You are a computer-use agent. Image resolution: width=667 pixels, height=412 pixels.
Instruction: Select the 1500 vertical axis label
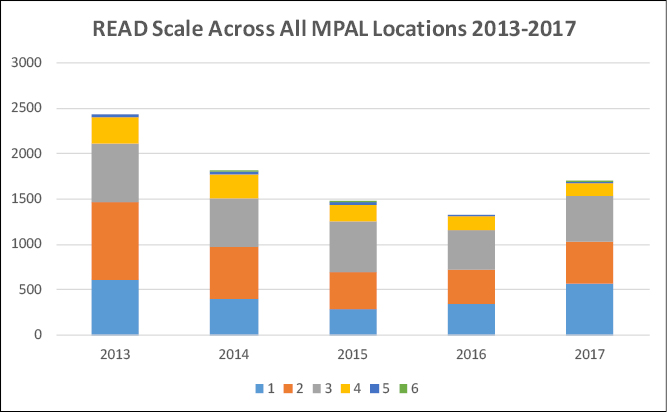coord(33,199)
